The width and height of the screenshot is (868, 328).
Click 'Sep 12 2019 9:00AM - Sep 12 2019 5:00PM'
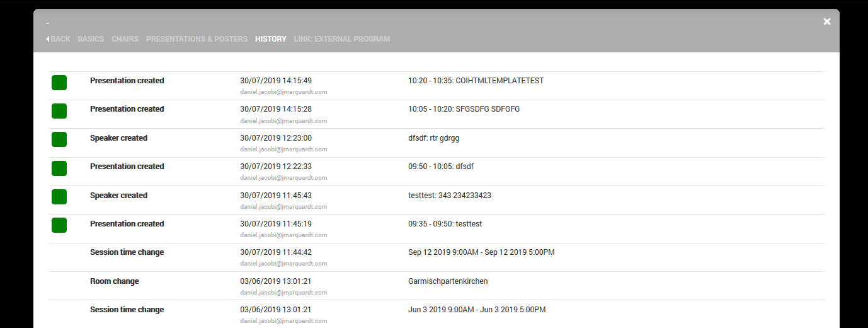(x=481, y=252)
